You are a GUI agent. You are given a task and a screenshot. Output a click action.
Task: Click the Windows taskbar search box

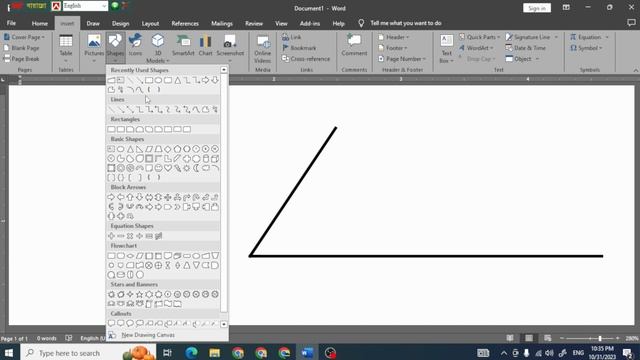click(89, 353)
